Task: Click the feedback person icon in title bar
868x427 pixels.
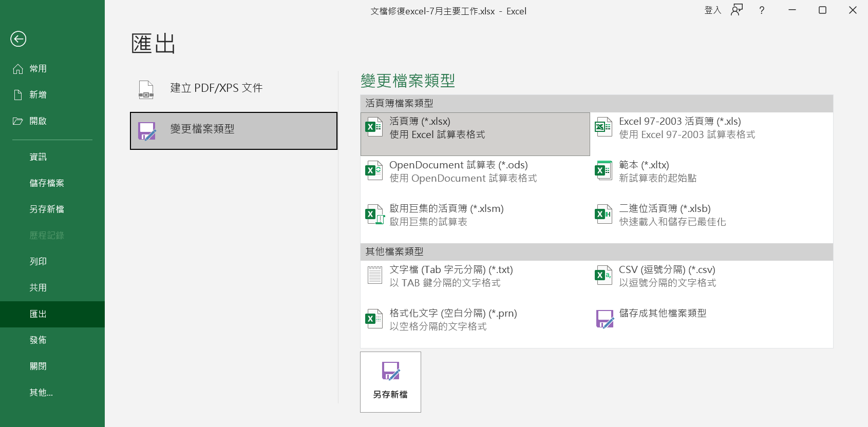Action: pyautogui.click(x=737, y=10)
